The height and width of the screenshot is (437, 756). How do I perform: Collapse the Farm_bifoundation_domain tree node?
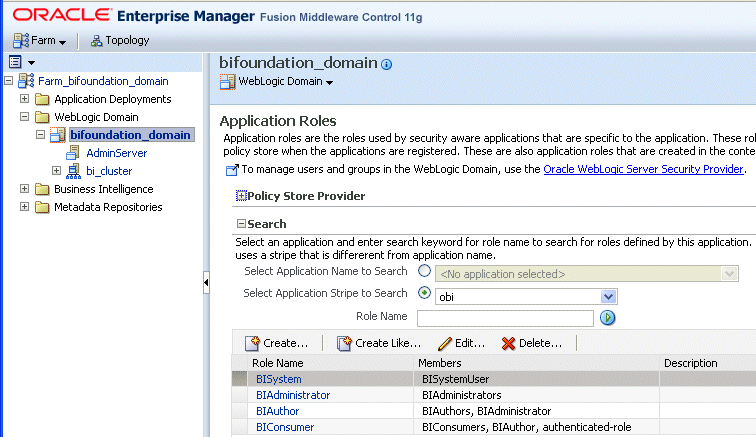[x=9, y=81]
